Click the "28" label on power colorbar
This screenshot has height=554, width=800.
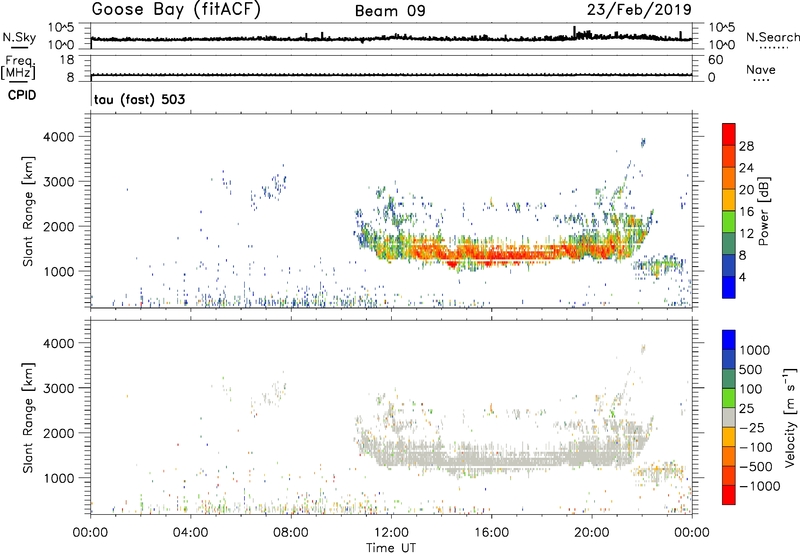click(746, 146)
